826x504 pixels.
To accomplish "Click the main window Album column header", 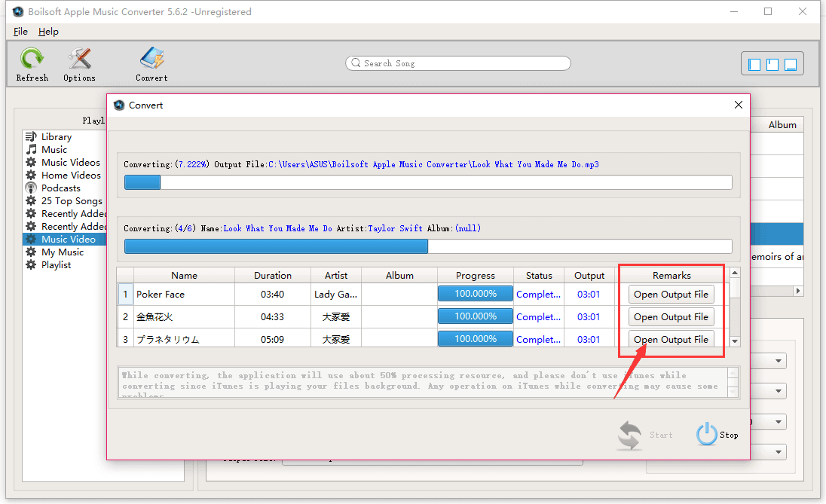I will pos(782,125).
